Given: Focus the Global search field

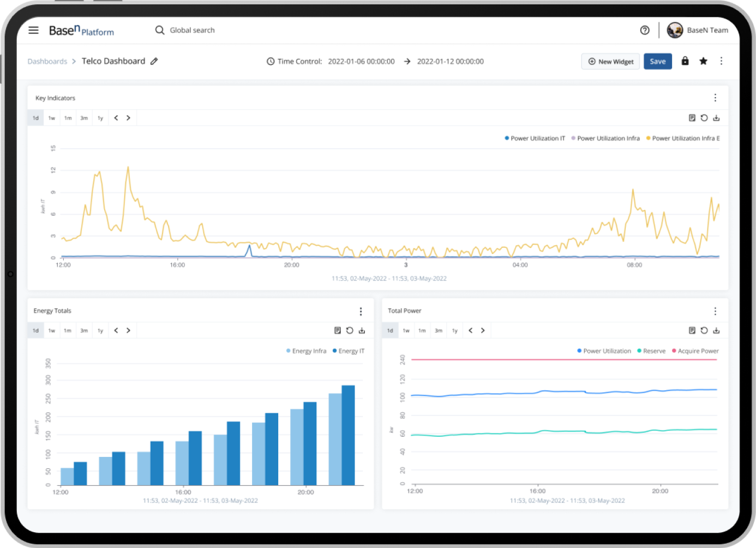Looking at the screenshot, I should [192, 30].
